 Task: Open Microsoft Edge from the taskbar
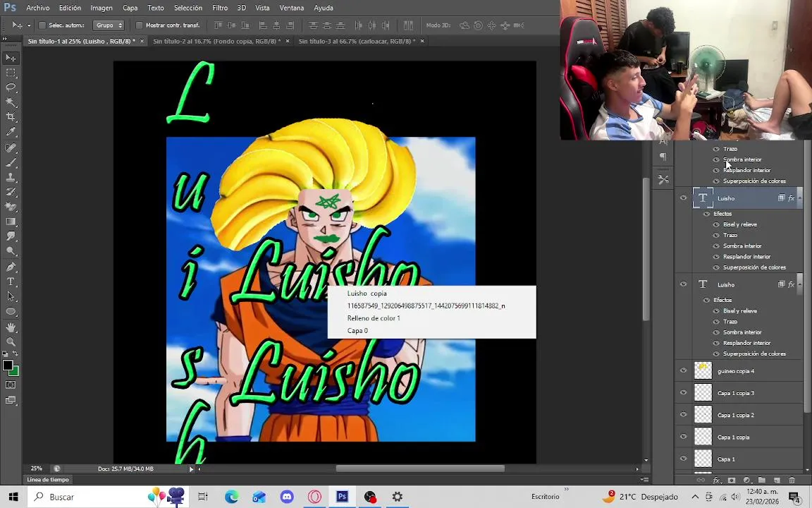[231, 497]
